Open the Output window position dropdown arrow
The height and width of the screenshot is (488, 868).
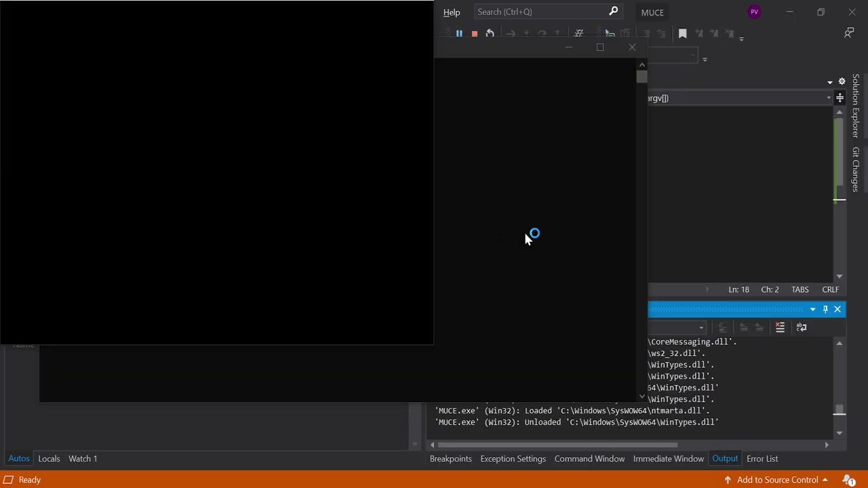click(x=812, y=309)
